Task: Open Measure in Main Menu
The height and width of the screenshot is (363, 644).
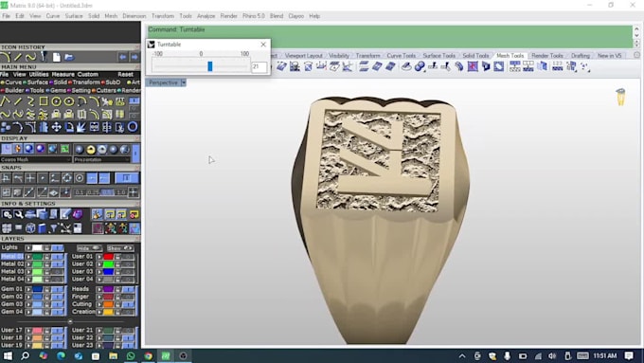Action: coord(63,75)
